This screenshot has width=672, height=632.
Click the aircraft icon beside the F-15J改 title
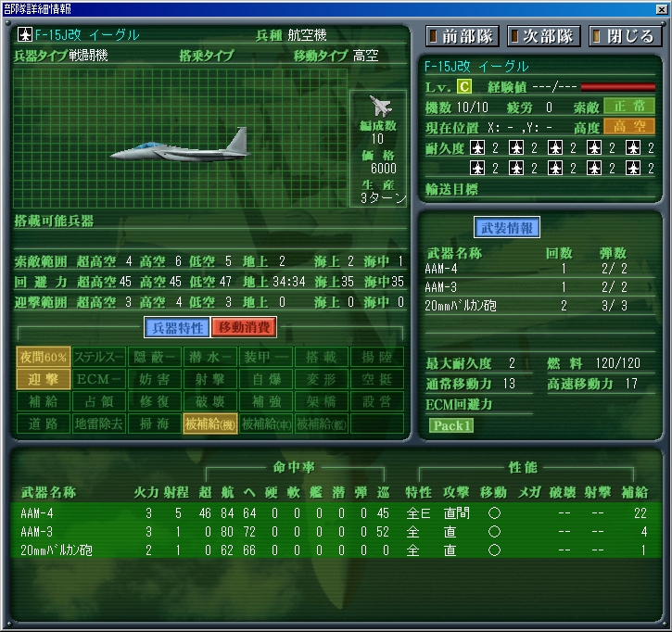point(25,34)
